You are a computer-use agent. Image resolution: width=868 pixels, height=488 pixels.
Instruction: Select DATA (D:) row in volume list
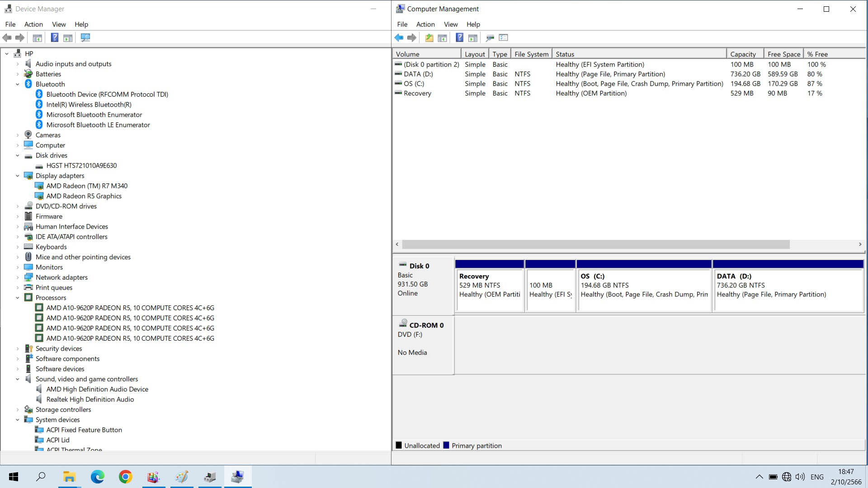tap(628, 74)
